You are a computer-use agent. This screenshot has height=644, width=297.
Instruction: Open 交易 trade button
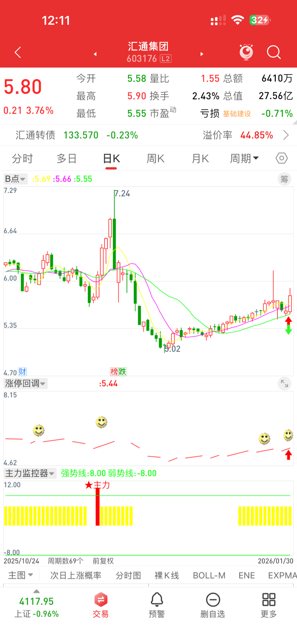(x=101, y=605)
